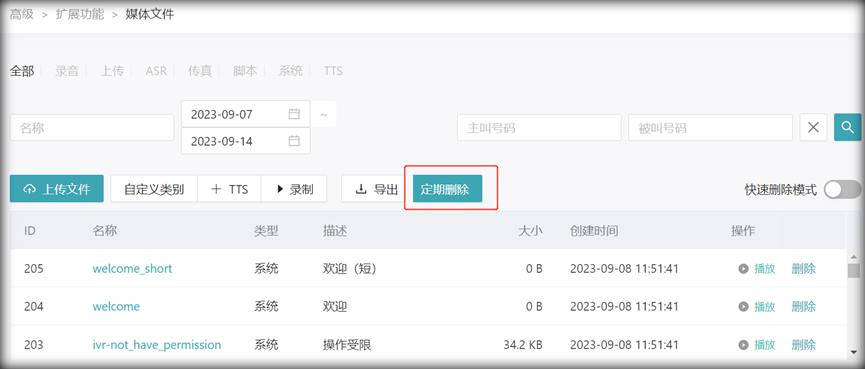The height and width of the screenshot is (369, 865).
Task: Click the 扩展功能 breadcrumb
Action: [x=80, y=14]
